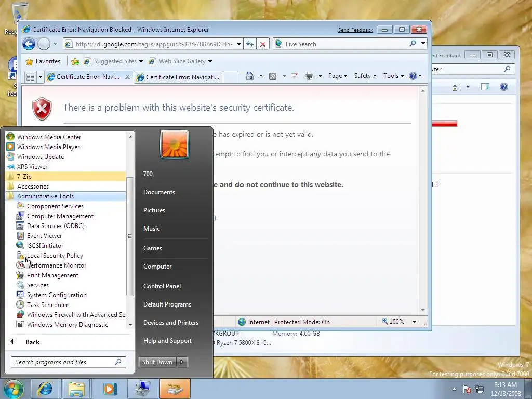
Task: Click the Print icon in IE toolbar
Action: [x=309, y=76]
